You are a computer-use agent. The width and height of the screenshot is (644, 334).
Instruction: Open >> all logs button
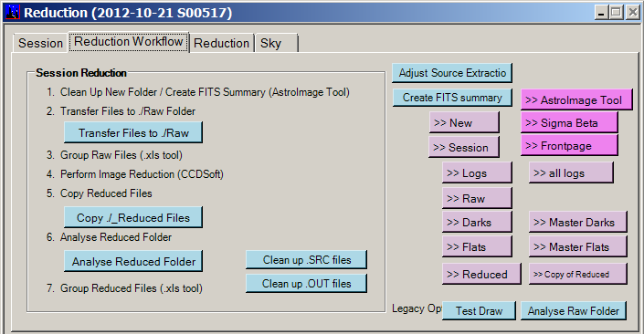[571, 172]
